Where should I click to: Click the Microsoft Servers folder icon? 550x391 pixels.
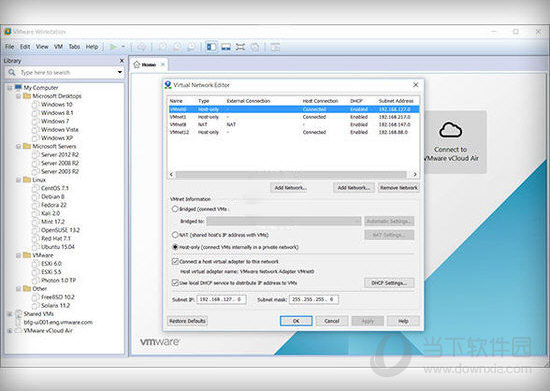pos(27,146)
